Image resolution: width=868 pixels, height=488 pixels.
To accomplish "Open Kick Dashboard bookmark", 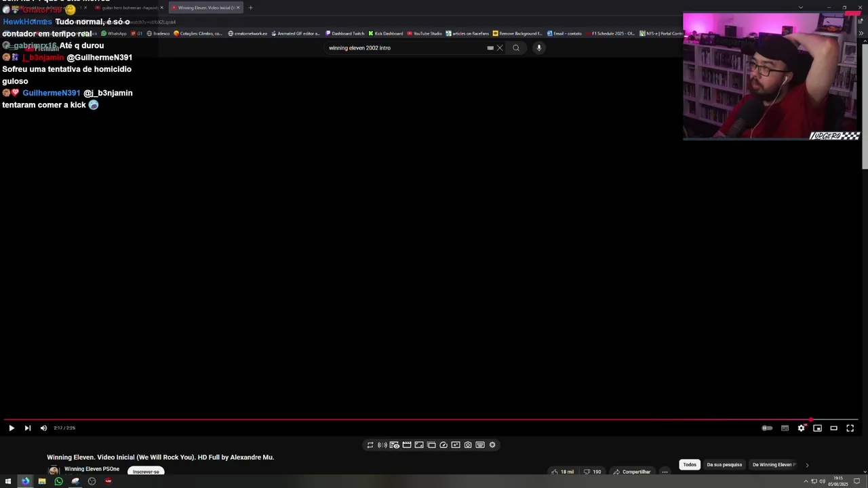I will click(x=385, y=33).
